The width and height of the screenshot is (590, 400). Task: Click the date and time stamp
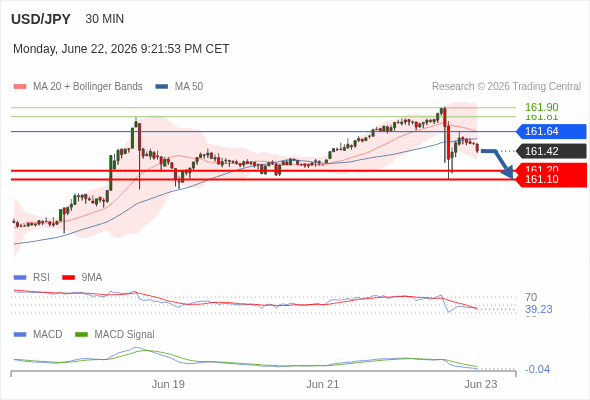[121, 49]
